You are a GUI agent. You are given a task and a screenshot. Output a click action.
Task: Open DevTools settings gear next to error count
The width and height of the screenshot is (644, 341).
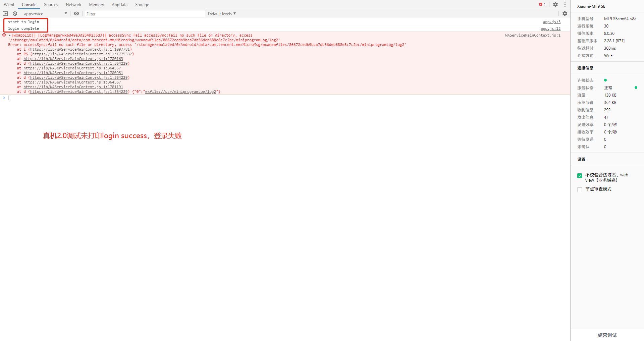tap(555, 5)
